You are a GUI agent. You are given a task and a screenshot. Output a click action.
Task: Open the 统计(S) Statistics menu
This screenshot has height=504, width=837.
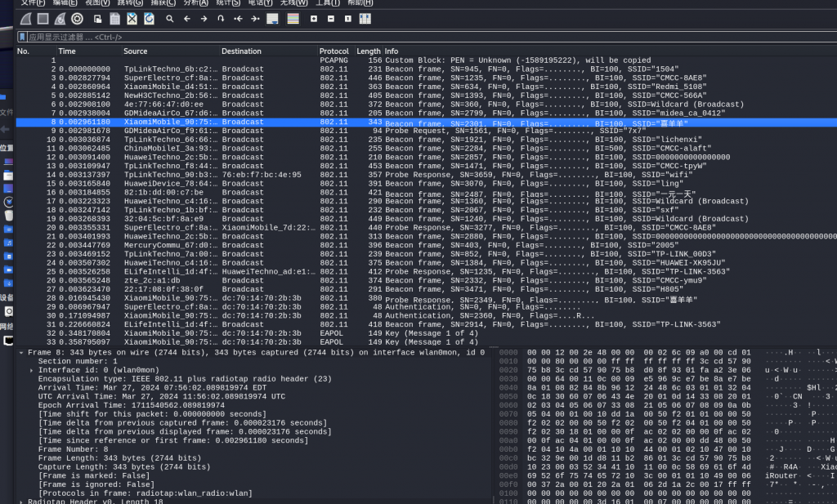click(x=229, y=2)
